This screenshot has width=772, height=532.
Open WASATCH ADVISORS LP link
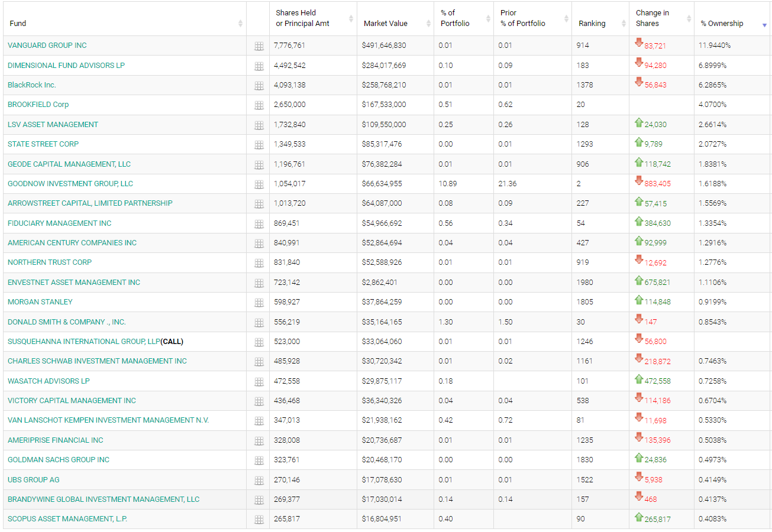click(x=49, y=381)
